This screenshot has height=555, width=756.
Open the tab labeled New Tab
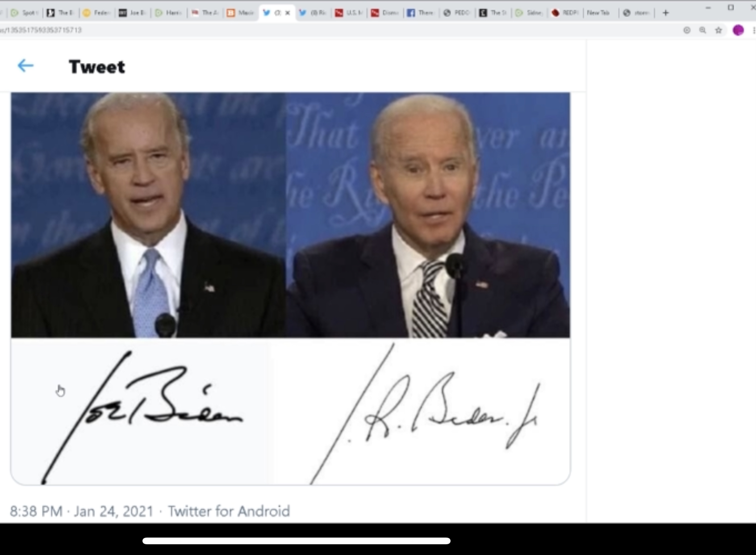pos(599,13)
